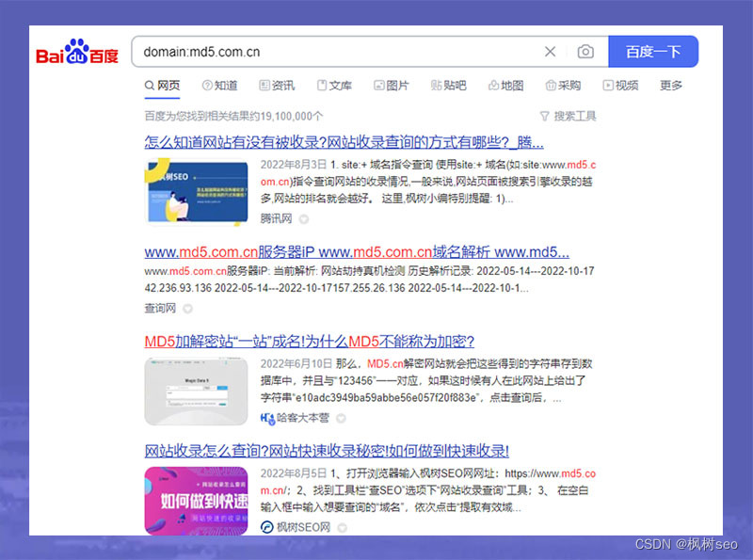Click the date 2022年8月3日 in first snippet
Image resolution: width=753 pixels, height=560 pixels.
coord(294,165)
